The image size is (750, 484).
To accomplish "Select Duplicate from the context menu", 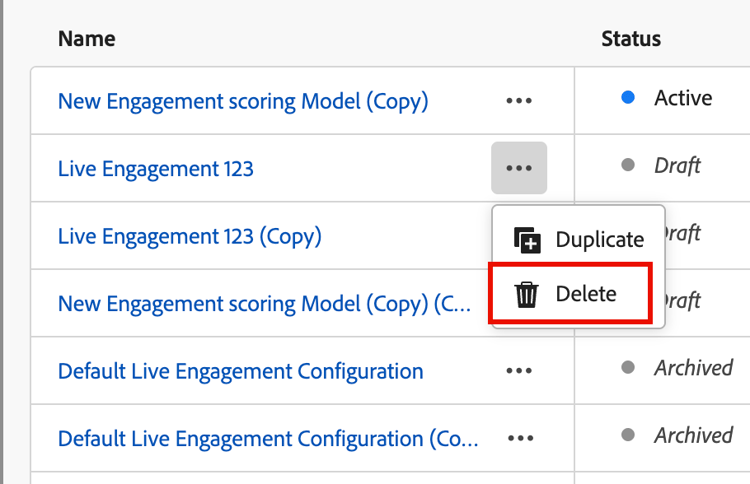I will tap(579, 239).
